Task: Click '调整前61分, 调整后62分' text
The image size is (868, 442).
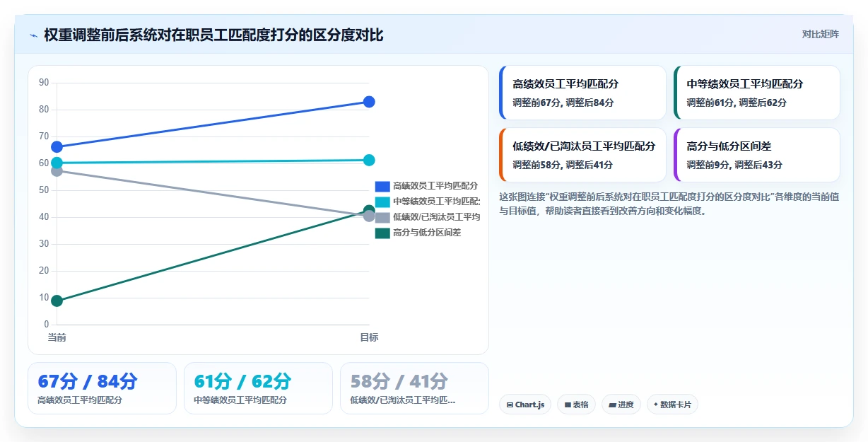Action: click(x=737, y=103)
